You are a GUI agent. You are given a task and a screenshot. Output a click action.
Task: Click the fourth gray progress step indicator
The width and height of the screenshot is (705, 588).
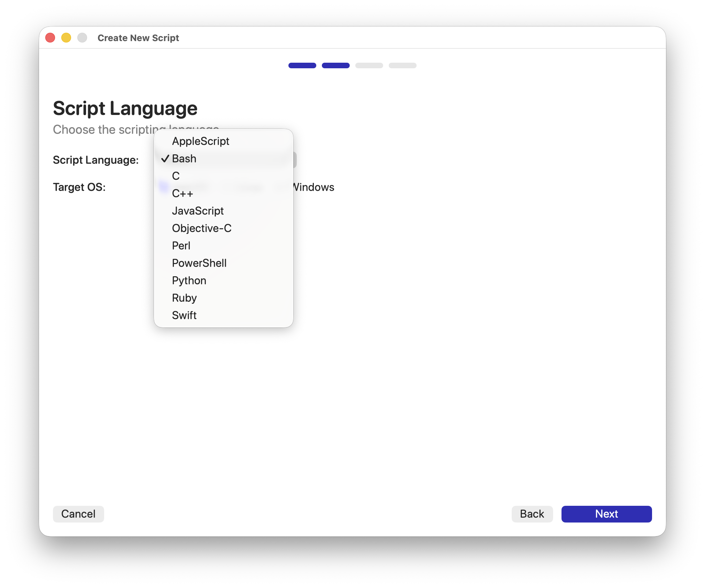402,65
